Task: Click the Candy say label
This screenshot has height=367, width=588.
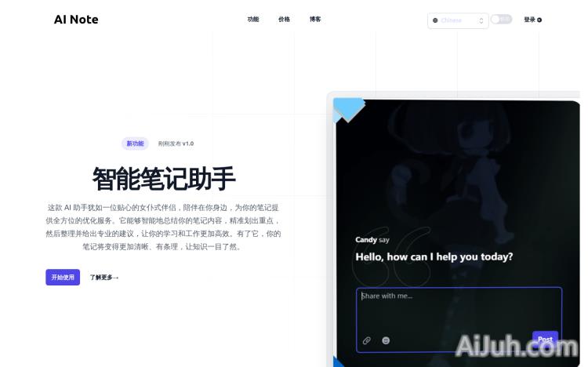Action: click(372, 240)
